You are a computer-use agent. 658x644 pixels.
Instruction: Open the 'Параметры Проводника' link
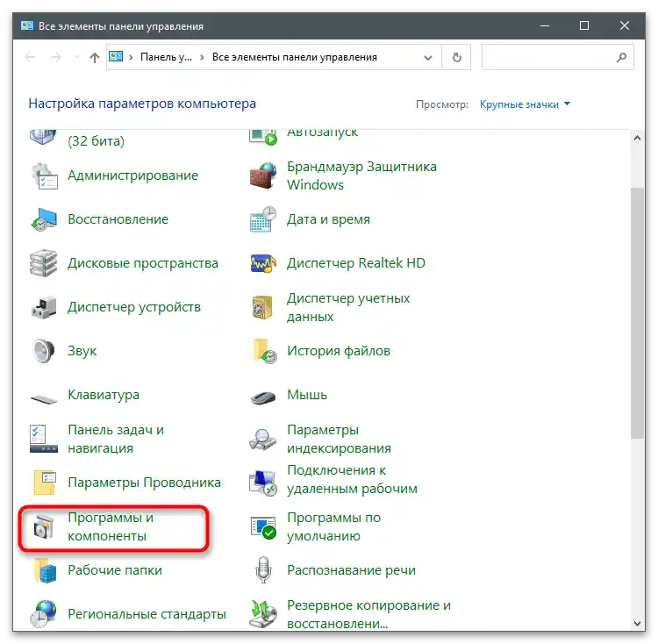click(145, 483)
